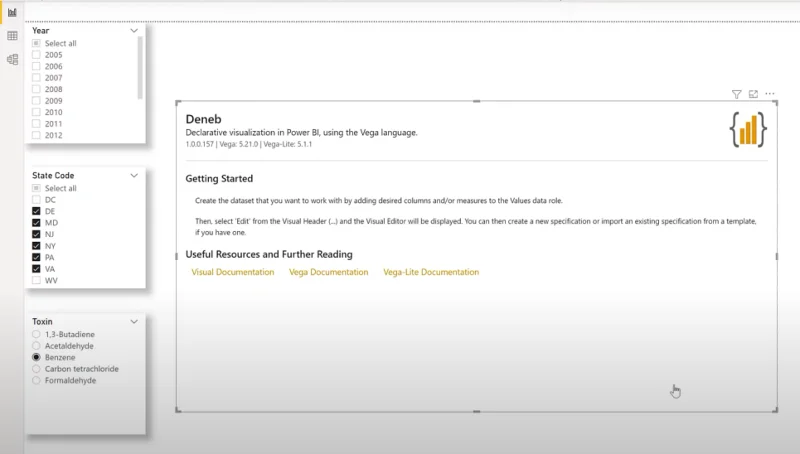800x454 pixels.
Task: Open the More options ellipsis on the visual
Action: click(x=770, y=94)
